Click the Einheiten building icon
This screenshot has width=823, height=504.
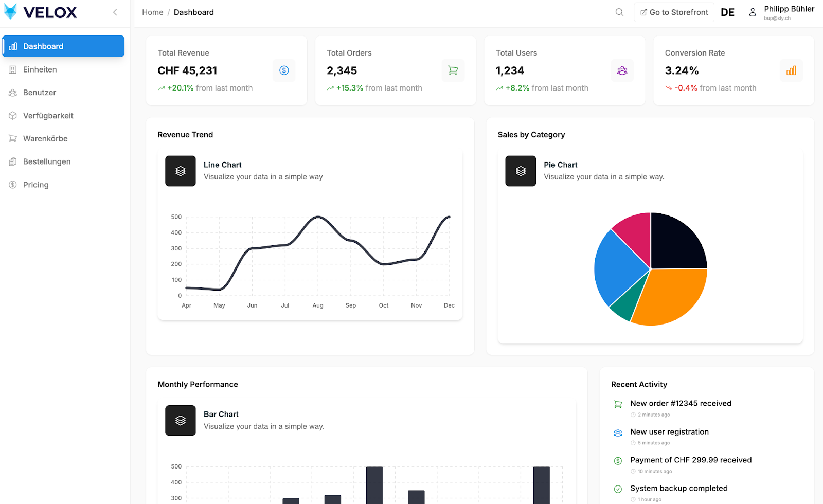13,69
